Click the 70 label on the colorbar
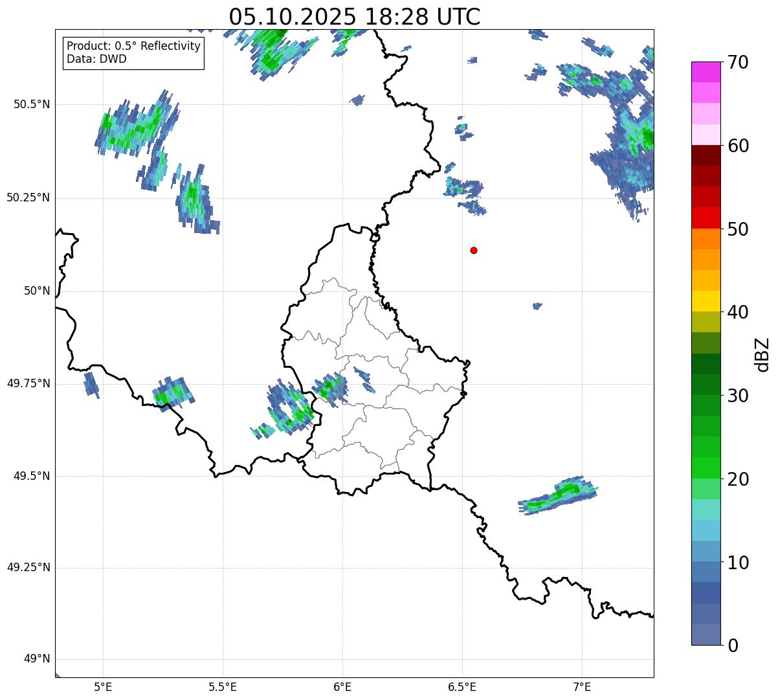 [x=737, y=62]
